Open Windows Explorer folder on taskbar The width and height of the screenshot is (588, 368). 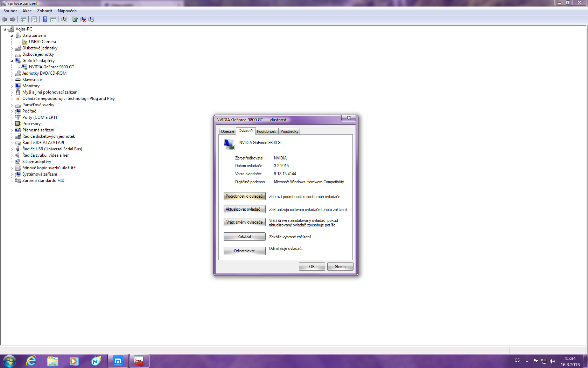pyautogui.click(x=52, y=361)
